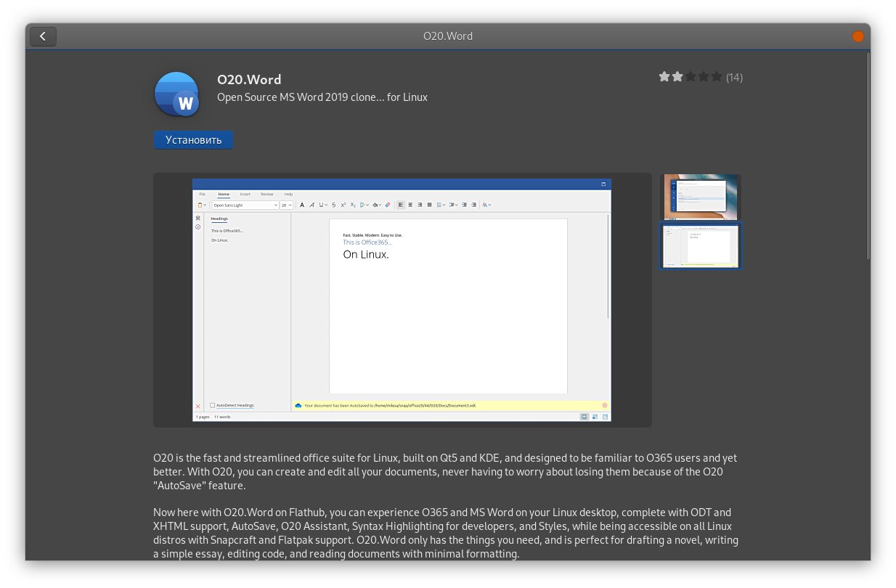Click the align left icon in the preview toolbar
The width and height of the screenshot is (896, 588).
pyautogui.click(x=401, y=205)
